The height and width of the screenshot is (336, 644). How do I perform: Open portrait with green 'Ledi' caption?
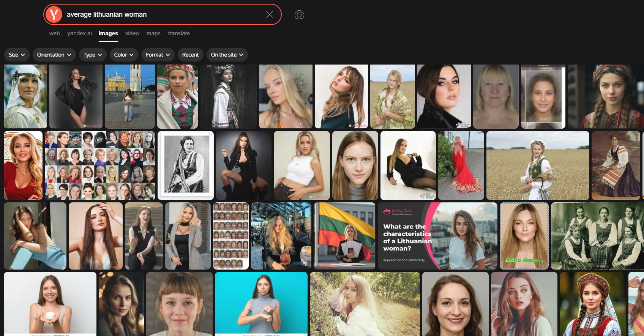[x=524, y=236]
